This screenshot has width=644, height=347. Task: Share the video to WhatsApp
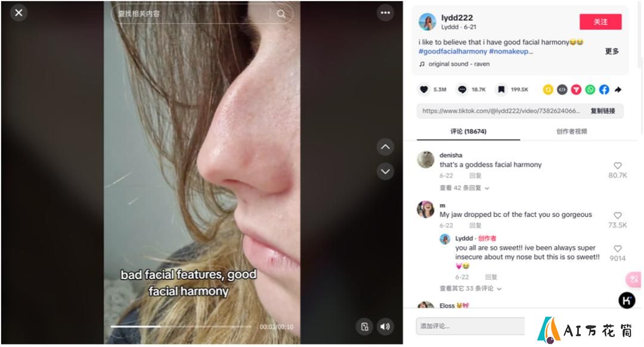point(590,89)
